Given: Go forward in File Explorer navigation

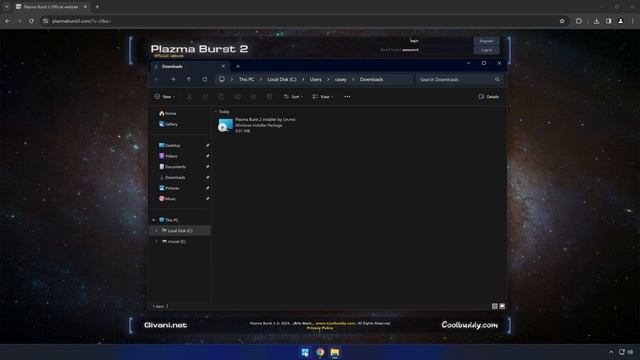Looking at the screenshot, I should click(173, 80).
